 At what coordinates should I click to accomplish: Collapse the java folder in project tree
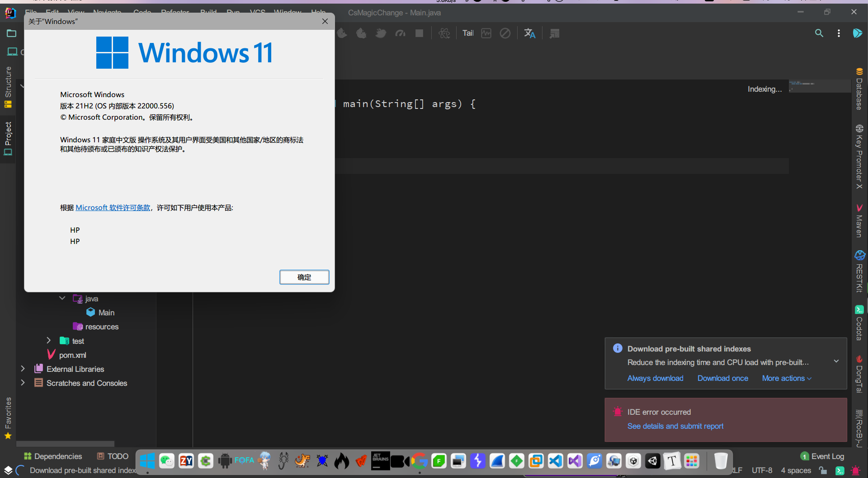pyautogui.click(x=62, y=298)
